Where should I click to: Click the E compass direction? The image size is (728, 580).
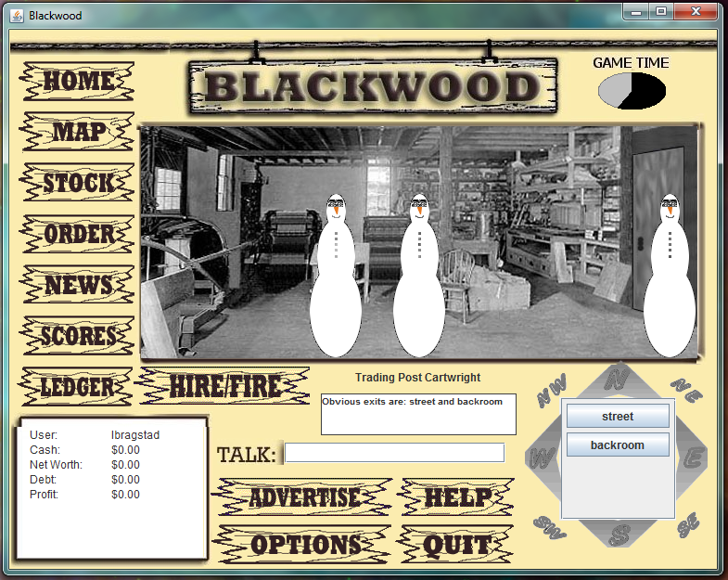693,458
